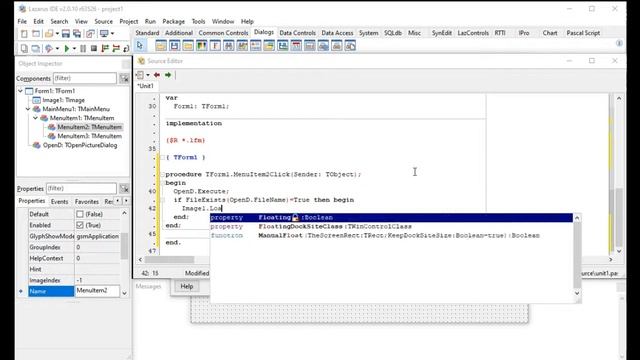Screen dimensions: 640x360
Task: Open the Package menu
Action: 173,21
